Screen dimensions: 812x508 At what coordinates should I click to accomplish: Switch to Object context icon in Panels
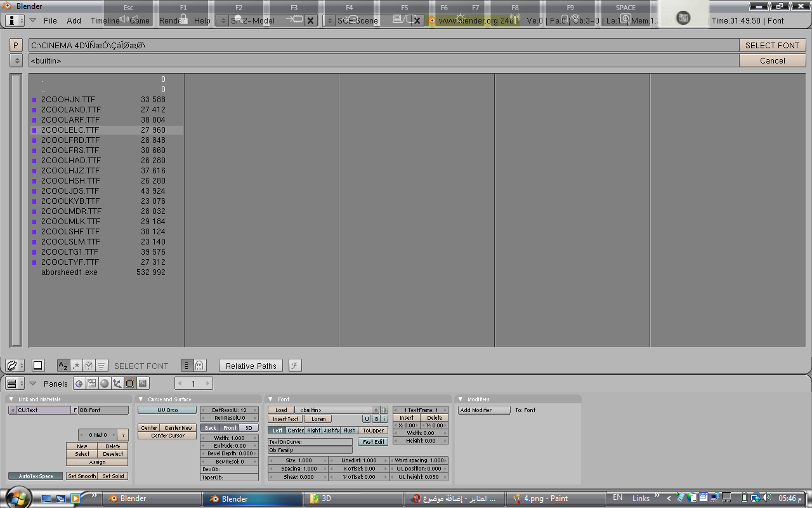(117, 384)
